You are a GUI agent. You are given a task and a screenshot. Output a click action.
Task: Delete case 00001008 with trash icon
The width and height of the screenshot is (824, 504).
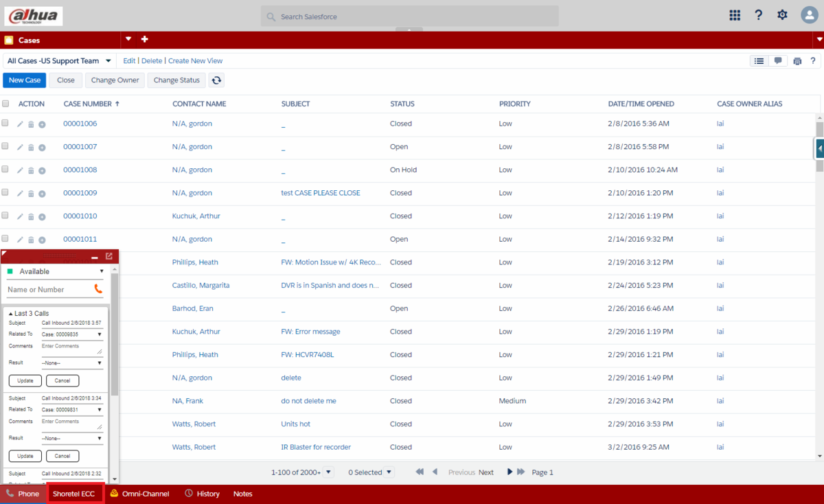click(31, 170)
